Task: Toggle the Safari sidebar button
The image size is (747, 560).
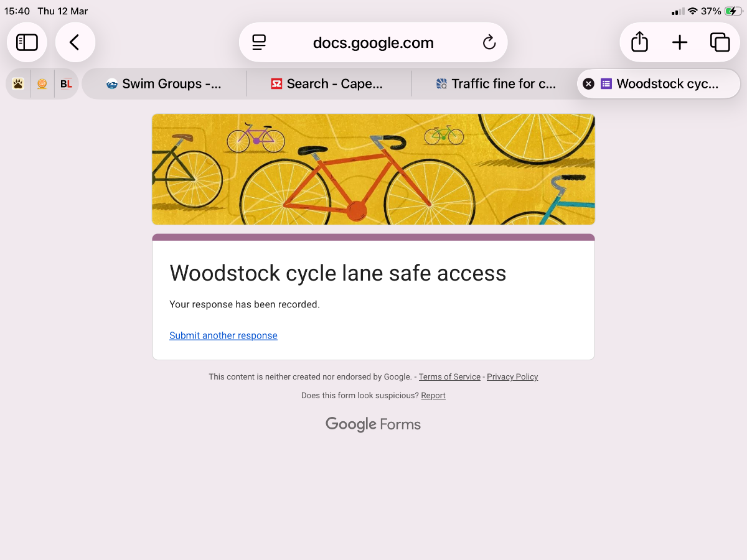Action: [27, 42]
